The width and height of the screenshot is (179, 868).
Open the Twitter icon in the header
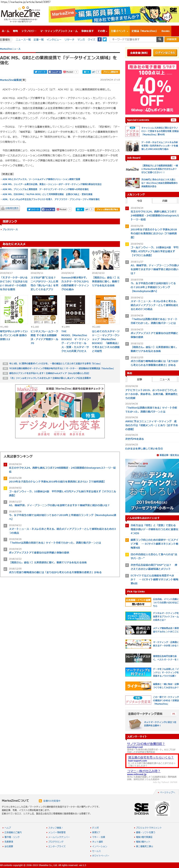[x=105, y=39]
